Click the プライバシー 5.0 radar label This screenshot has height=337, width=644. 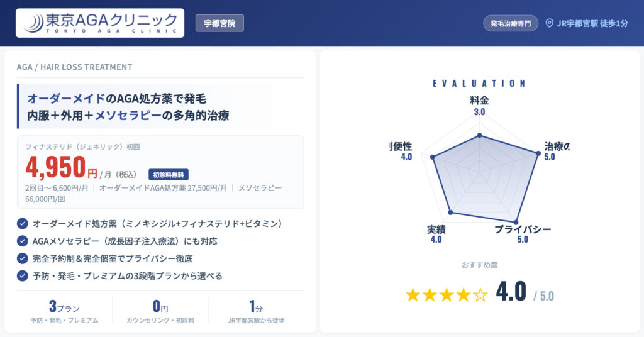tap(522, 234)
